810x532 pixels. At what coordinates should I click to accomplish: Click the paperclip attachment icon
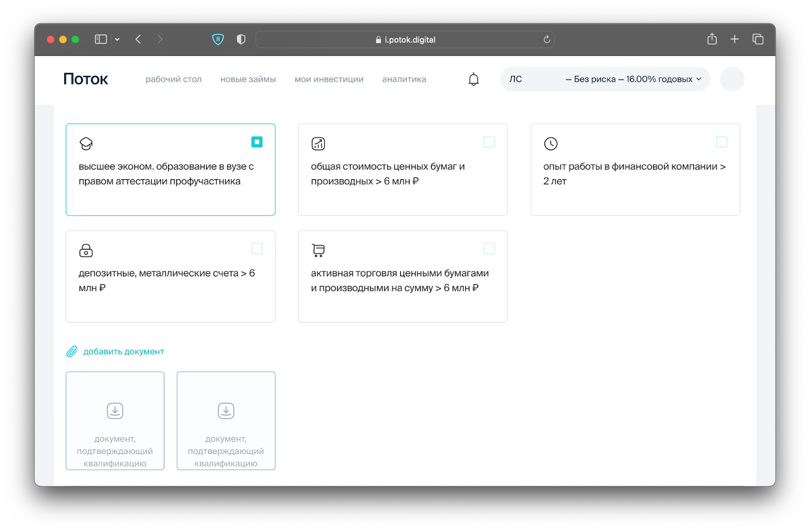[x=72, y=351]
